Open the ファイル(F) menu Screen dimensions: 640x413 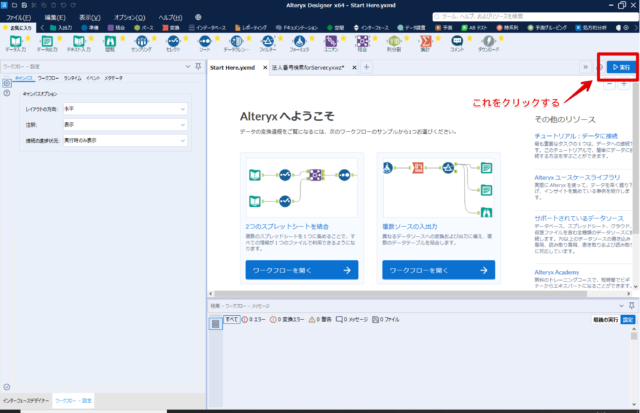pos(19,18)
